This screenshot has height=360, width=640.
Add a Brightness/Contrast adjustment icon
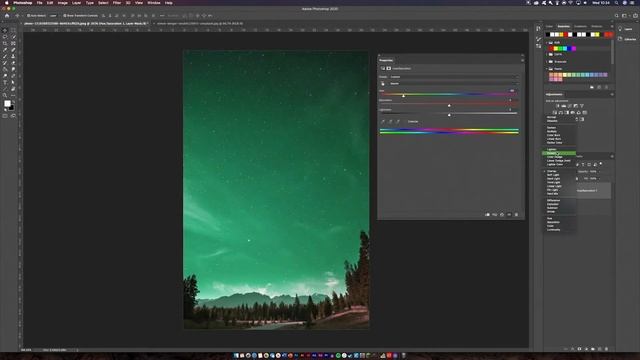(558, 106)
